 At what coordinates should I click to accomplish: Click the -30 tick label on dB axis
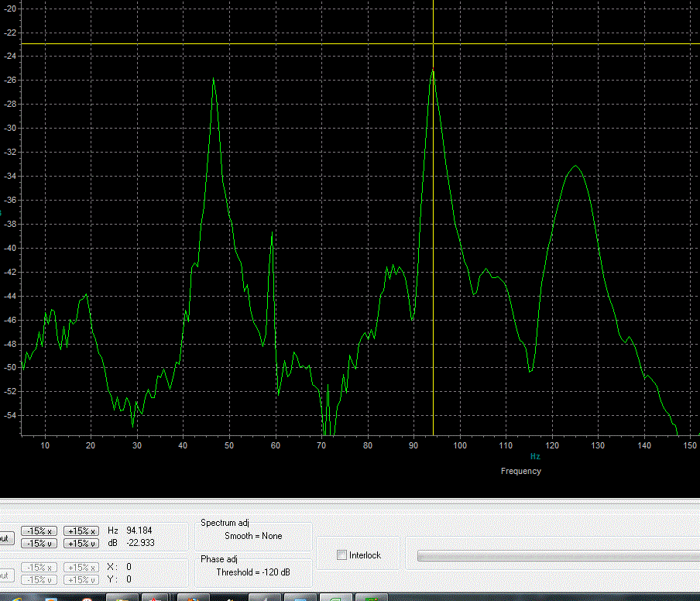[x=10, y=128]
